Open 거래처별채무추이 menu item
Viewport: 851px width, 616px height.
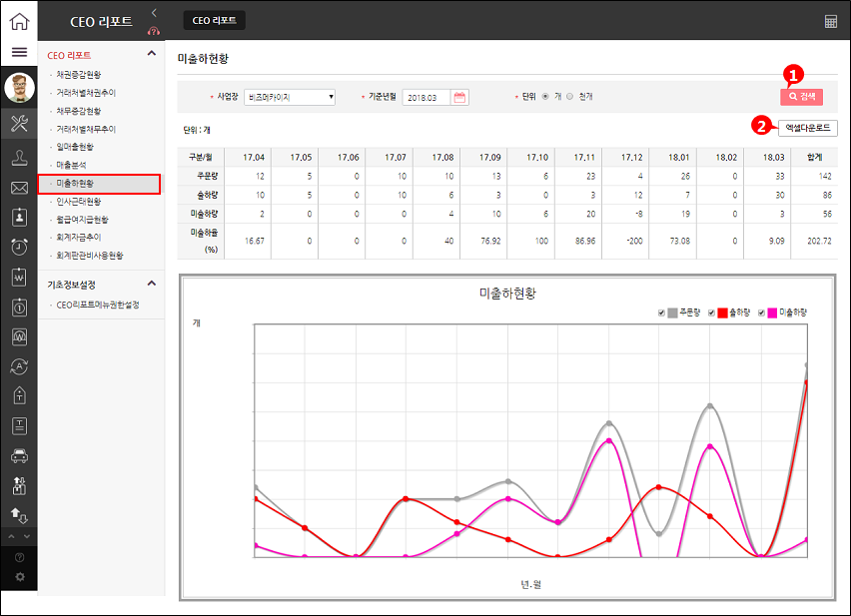(x=86, y=129)
